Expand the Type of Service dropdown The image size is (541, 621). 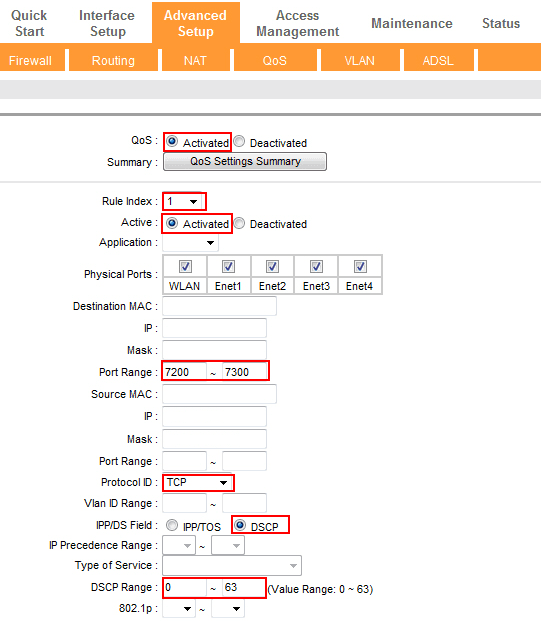point(232,566)
